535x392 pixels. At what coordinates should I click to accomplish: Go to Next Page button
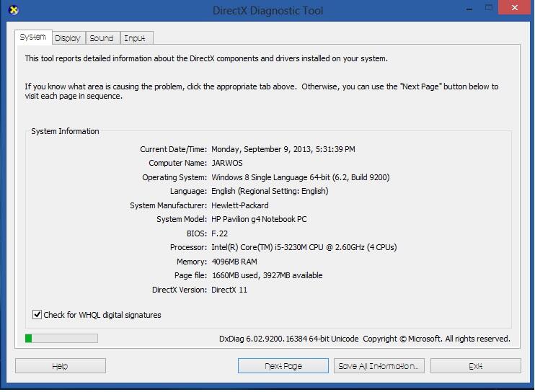tap(283, 366)
